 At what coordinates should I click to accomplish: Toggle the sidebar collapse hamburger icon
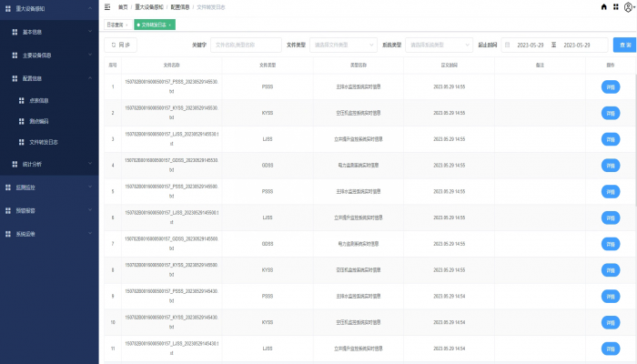(x=107, y=6)
